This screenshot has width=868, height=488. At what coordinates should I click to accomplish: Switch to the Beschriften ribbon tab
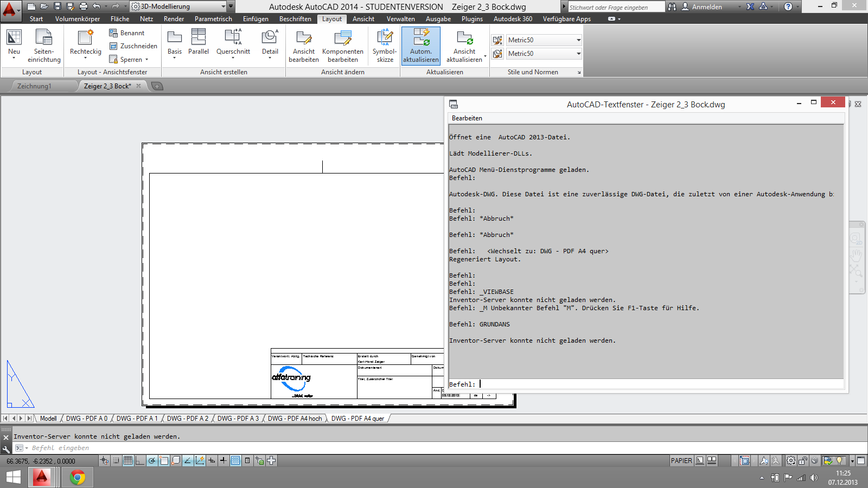click(295, 19)
